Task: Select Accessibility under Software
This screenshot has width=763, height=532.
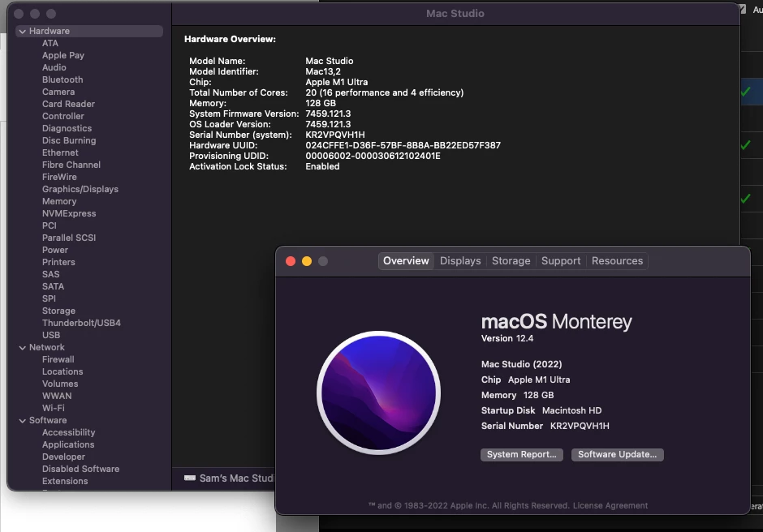Action: click(69, 432)
